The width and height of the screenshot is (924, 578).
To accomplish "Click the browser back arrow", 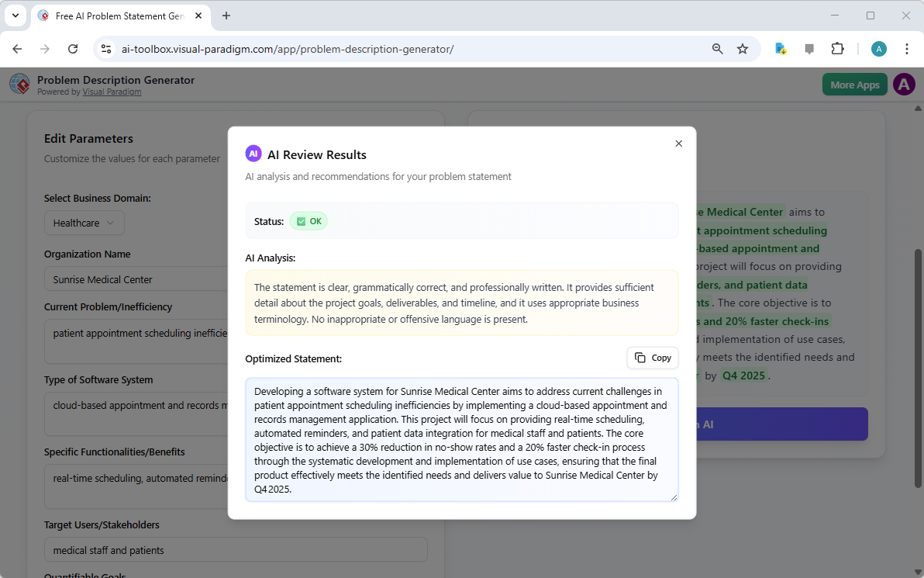I will (x=16, y=48).
